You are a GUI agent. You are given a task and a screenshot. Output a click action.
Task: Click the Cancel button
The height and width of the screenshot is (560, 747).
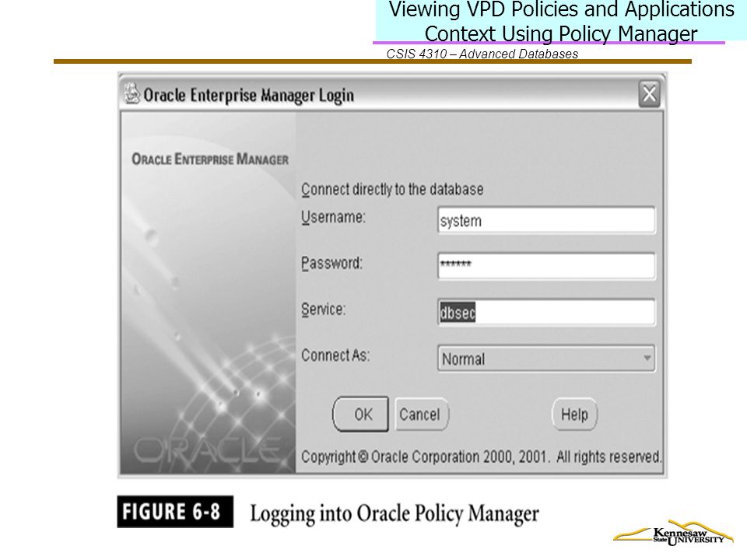pos(421,415)
